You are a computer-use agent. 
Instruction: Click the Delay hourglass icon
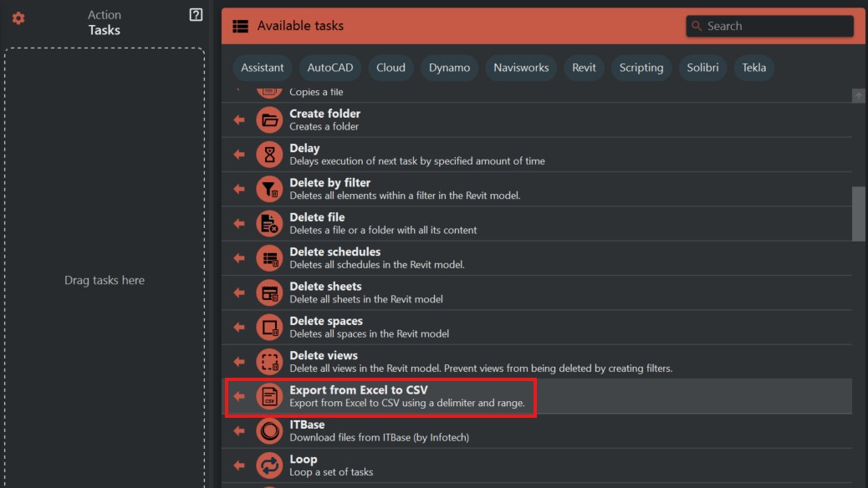click(269, 155)
